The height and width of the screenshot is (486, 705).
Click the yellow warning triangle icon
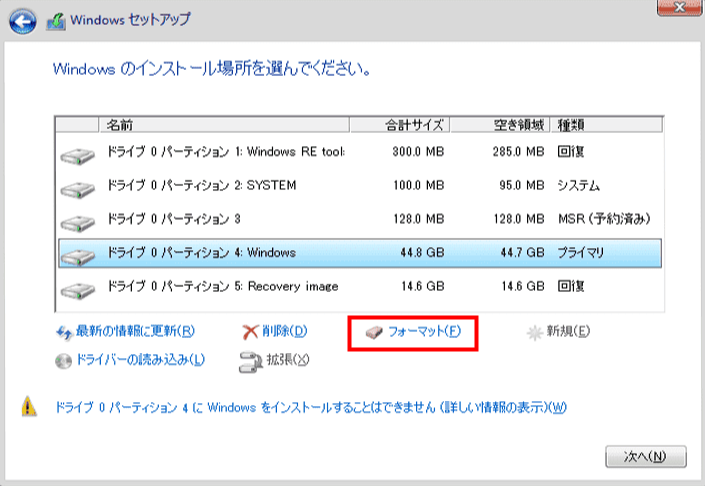click(29, 406)
